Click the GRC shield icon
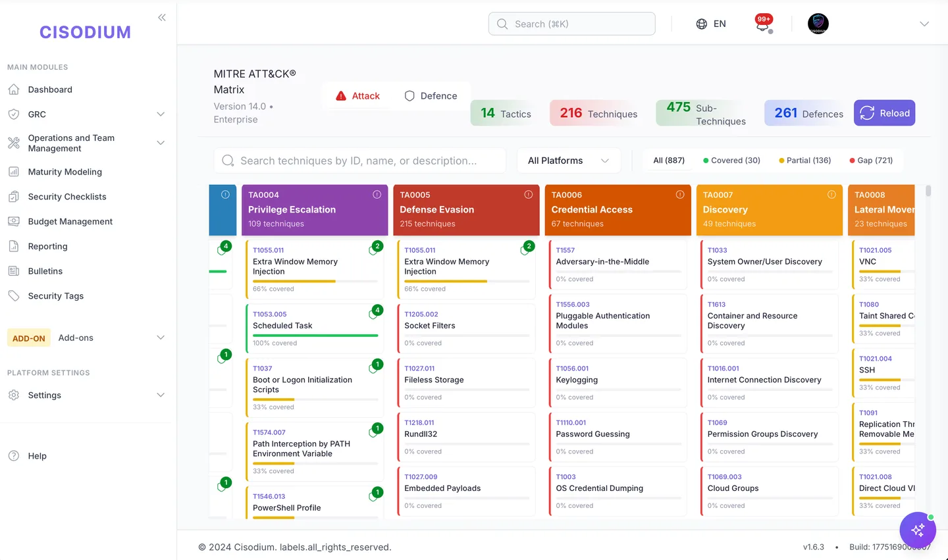Viewport: 948px width, 560px height. (14, 115)
